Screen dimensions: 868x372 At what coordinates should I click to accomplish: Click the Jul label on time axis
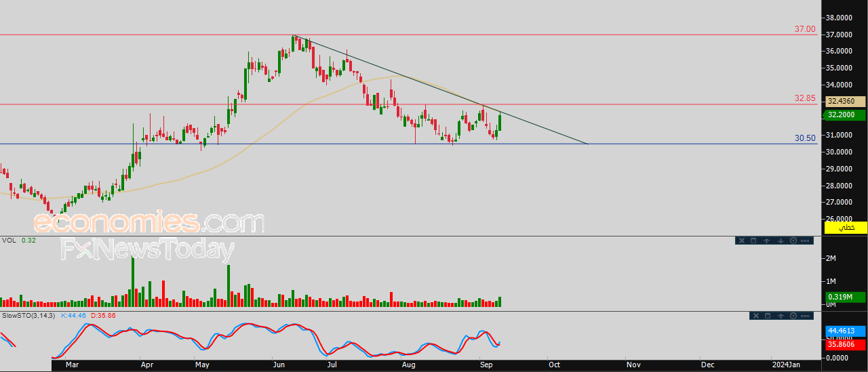tap(332, 365)
